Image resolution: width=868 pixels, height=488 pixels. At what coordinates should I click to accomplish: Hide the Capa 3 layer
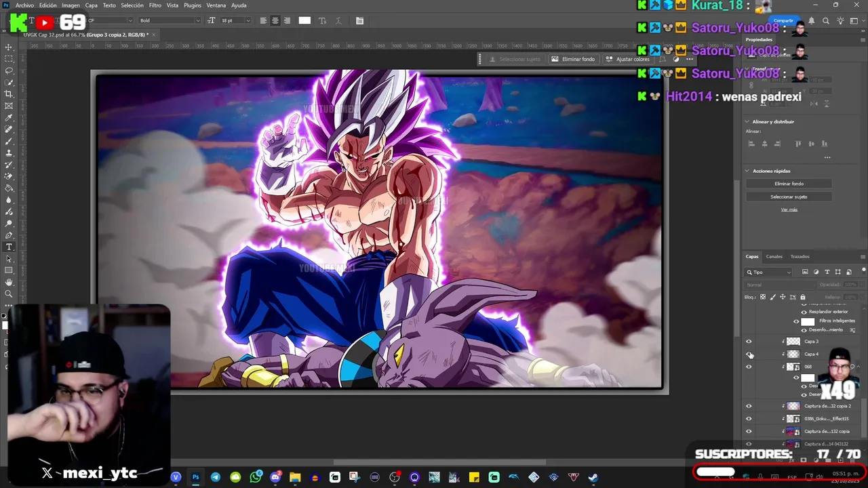[x=749, y=342]
